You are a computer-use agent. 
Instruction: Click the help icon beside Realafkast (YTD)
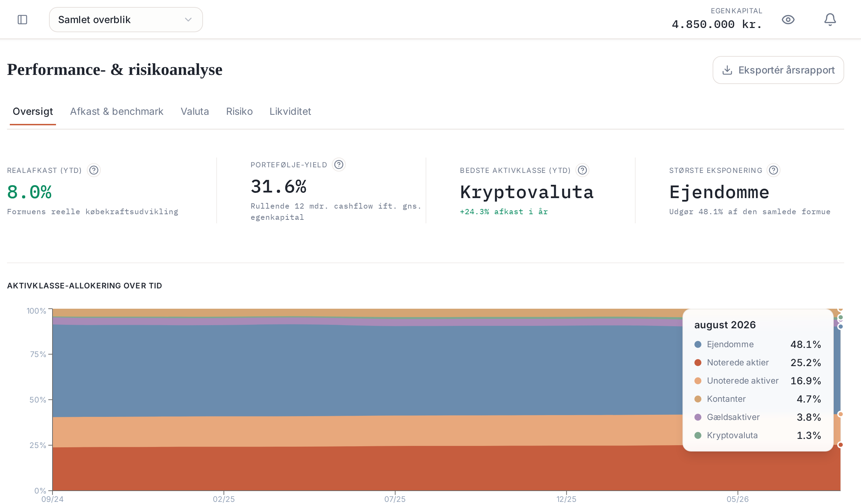[x=94, y=170]
